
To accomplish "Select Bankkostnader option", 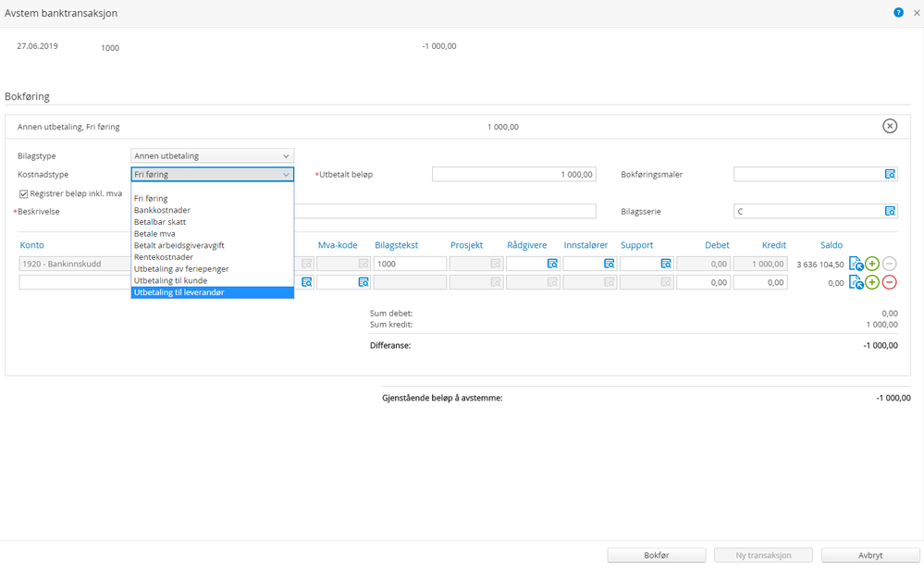I will (x=212, y=210).
